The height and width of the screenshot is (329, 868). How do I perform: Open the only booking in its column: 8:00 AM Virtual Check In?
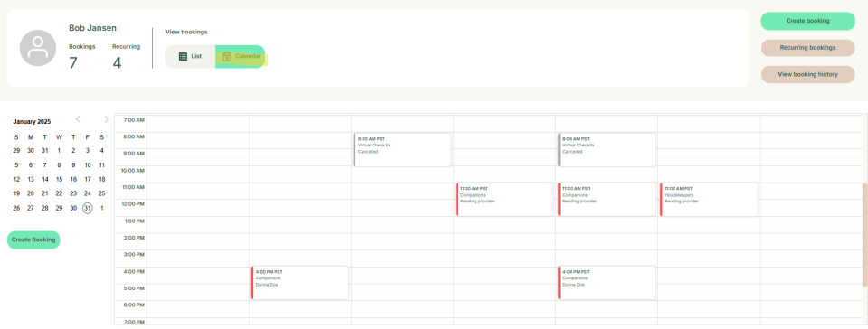pyautogui.click(x=402, y=149)
